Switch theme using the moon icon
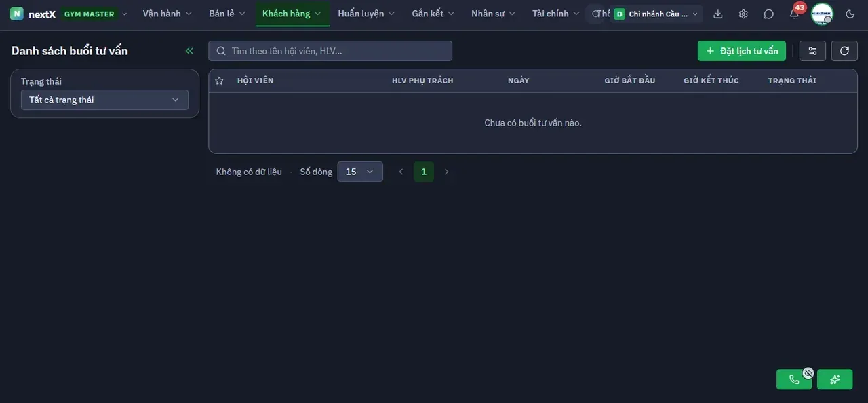Viewport: 868px width, 403px height. tap(850, 14)
